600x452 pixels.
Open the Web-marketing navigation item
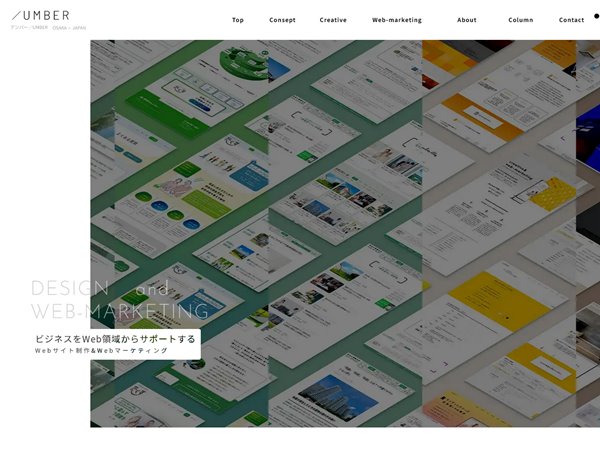pyautogui.click(x=397, y=20)
